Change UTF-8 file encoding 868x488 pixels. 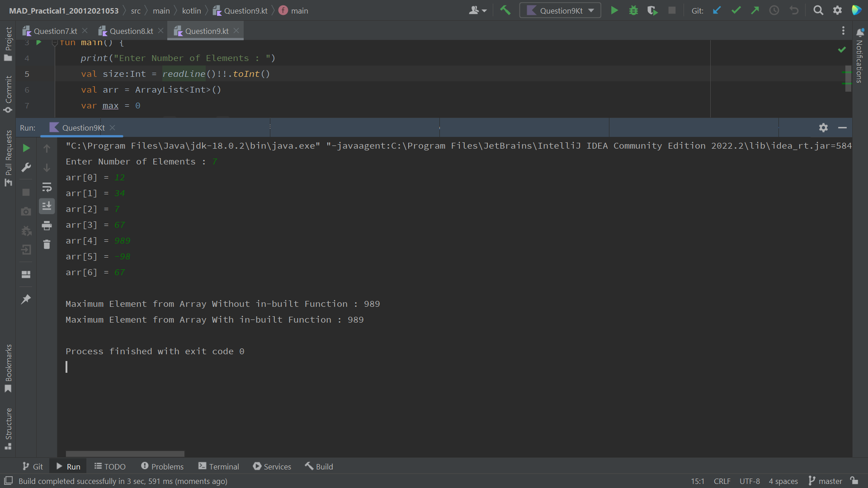750,481
